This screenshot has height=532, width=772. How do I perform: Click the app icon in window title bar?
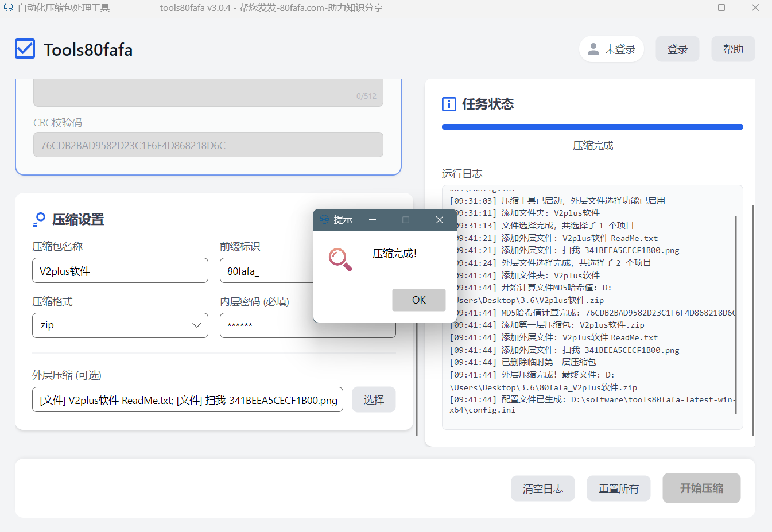pyautogui.click(x=9, y=8)
